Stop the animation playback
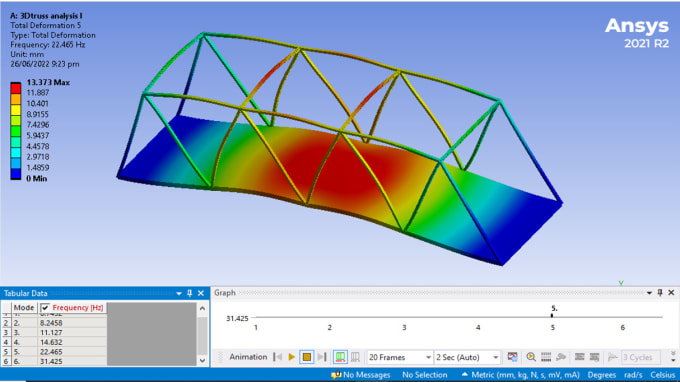Image resolution: width=680 pixels, height=382 pixels. (x=307, y=357)
